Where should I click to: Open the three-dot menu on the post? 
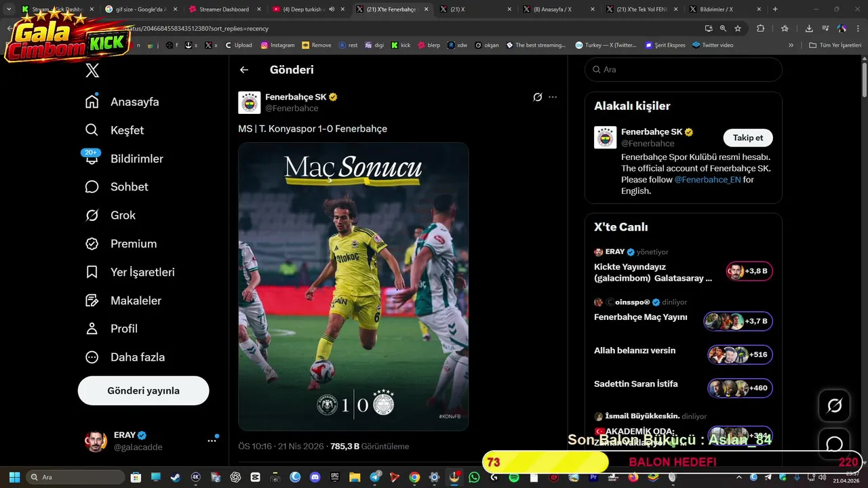553,97
